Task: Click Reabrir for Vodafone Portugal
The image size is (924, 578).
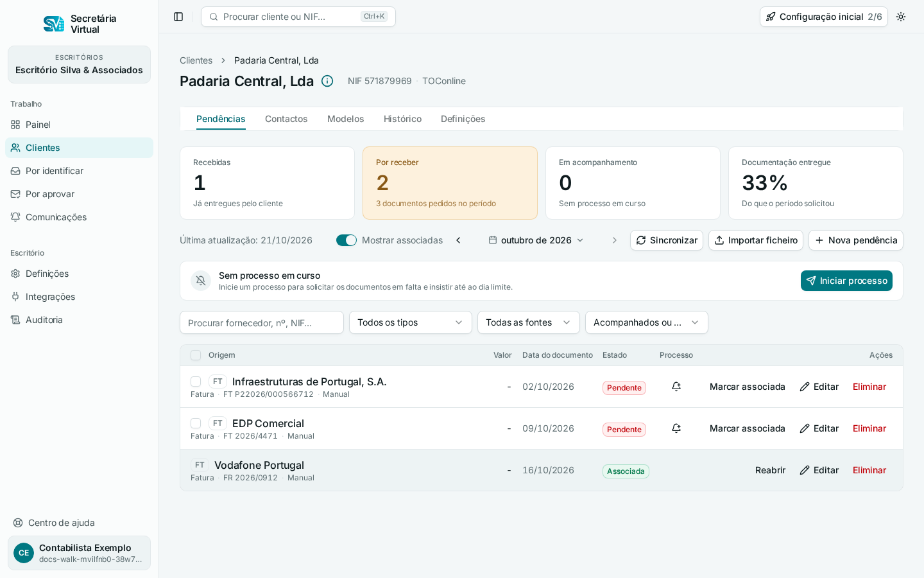Action: pos(770,470)
